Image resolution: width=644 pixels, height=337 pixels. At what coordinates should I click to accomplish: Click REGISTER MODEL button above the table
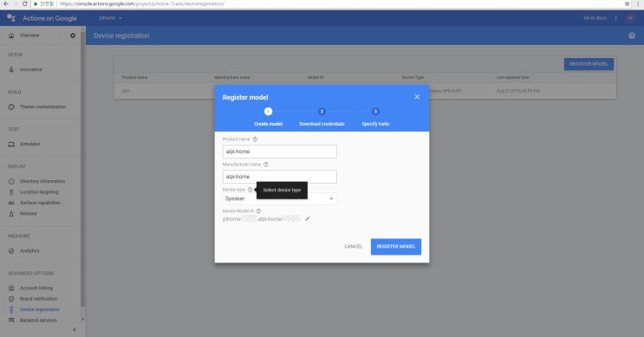pyautogui.click(x=589, y=64)
